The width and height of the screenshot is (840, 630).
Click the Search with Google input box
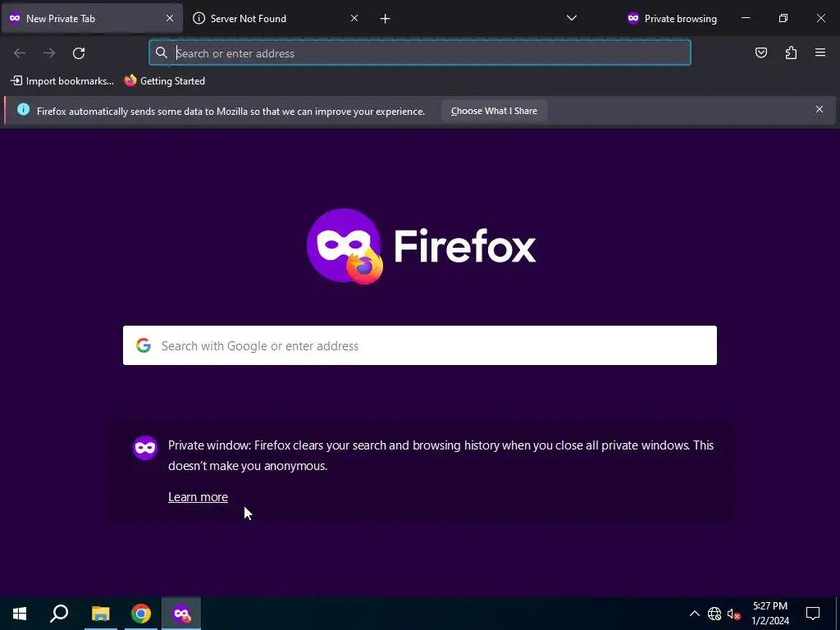pos(420,345)
